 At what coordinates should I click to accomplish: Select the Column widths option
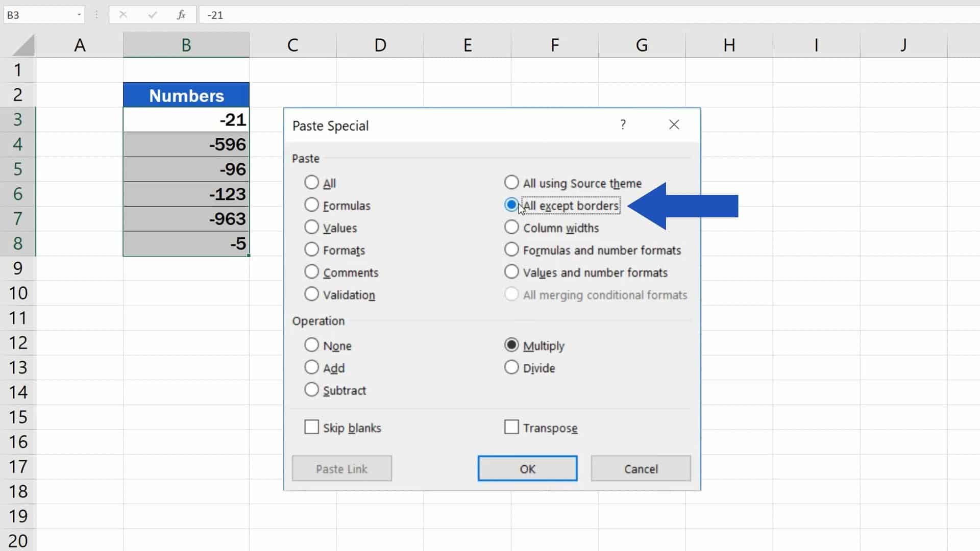pos(511,228)
